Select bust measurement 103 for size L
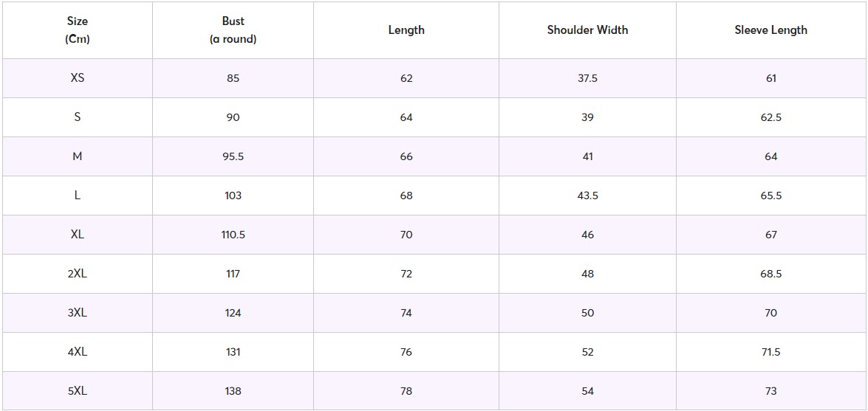This screenshot has height=411, width=868. point(233,196)
